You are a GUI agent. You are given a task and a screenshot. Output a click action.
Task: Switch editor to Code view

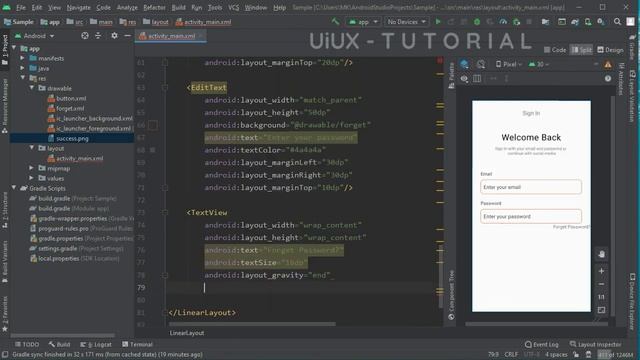(x=555, y=50)
